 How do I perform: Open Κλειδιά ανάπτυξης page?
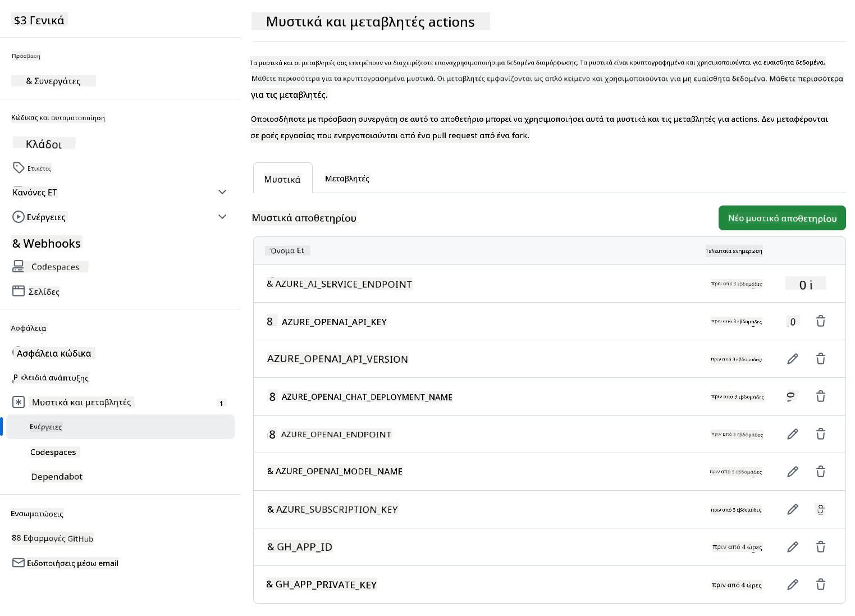tap(51, 378)
